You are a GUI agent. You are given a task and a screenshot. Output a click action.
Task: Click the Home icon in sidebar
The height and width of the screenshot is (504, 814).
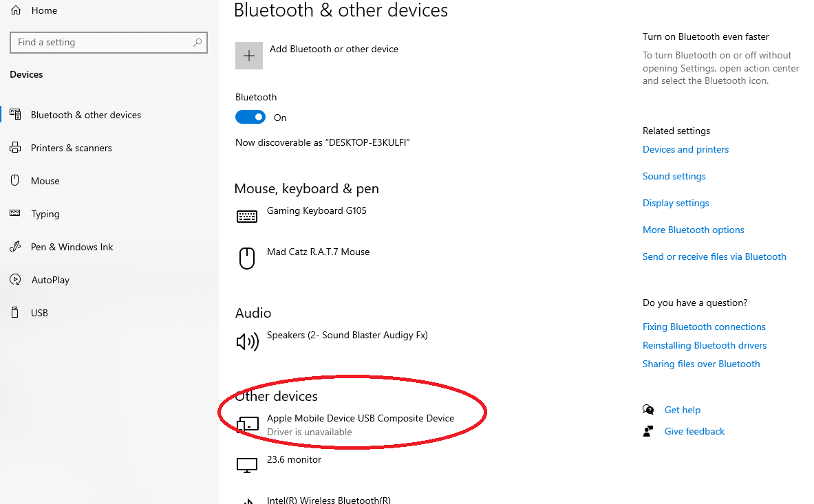pyautogui.click(x=16, y=10)
